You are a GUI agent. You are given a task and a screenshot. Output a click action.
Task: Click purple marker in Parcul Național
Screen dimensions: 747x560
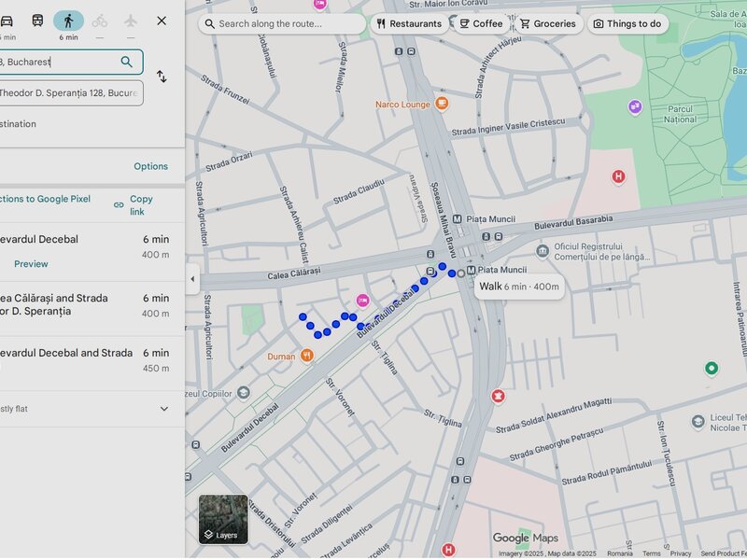pyautogui.click(x=635, y=107)
